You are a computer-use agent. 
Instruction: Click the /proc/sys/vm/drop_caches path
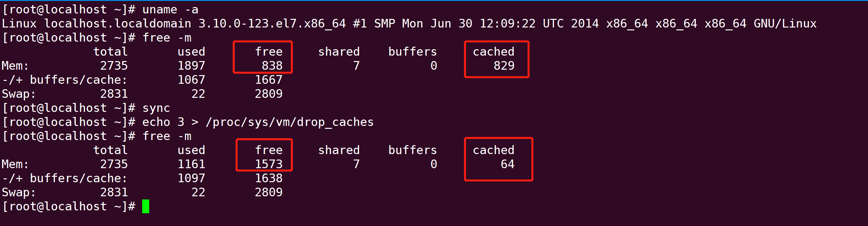[290, 122]
